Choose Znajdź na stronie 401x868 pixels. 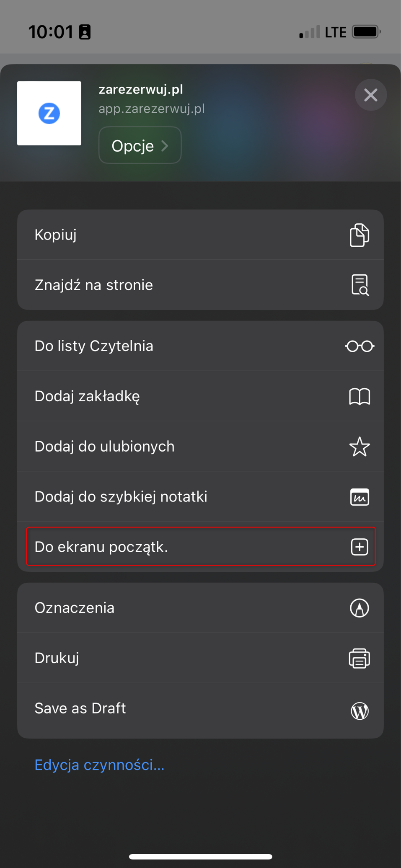[94, 285]
